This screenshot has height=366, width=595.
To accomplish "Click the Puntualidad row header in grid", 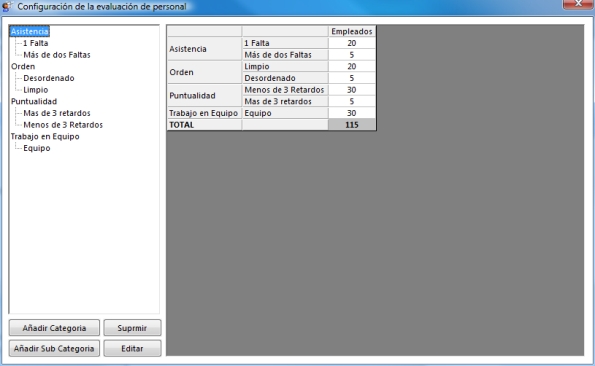I will [204, 96].
